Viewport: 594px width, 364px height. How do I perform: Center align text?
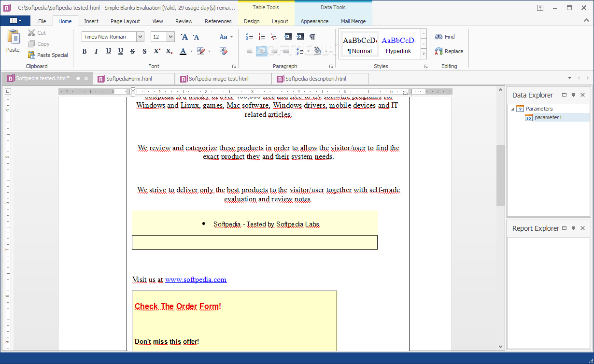tap(262, 51)
